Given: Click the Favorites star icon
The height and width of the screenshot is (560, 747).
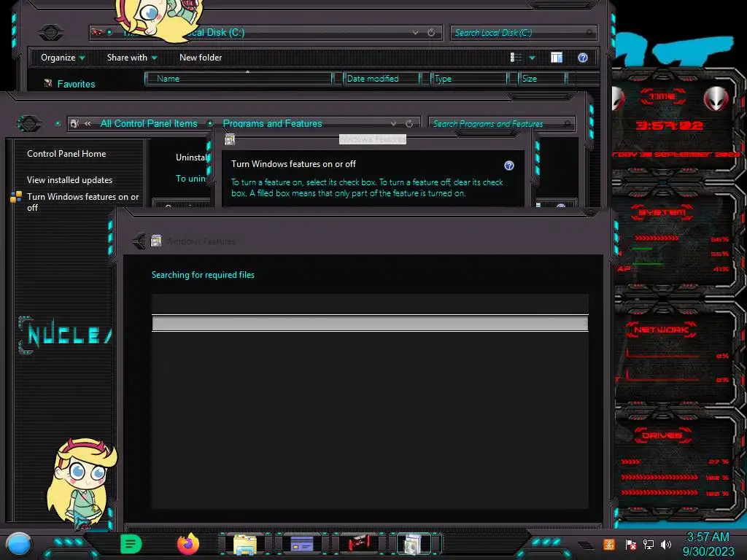Looking at the screenshot, I should (48, 83).
